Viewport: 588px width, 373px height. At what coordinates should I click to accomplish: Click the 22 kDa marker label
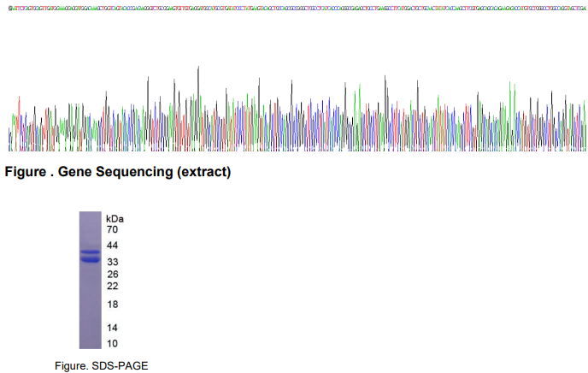[x=112, y=286]
